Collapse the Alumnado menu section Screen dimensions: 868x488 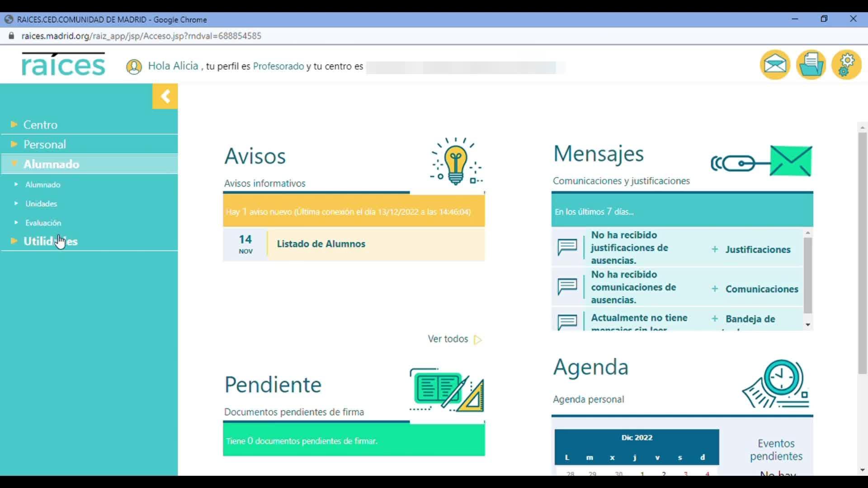pyautogui.click(x=51, y=164)
